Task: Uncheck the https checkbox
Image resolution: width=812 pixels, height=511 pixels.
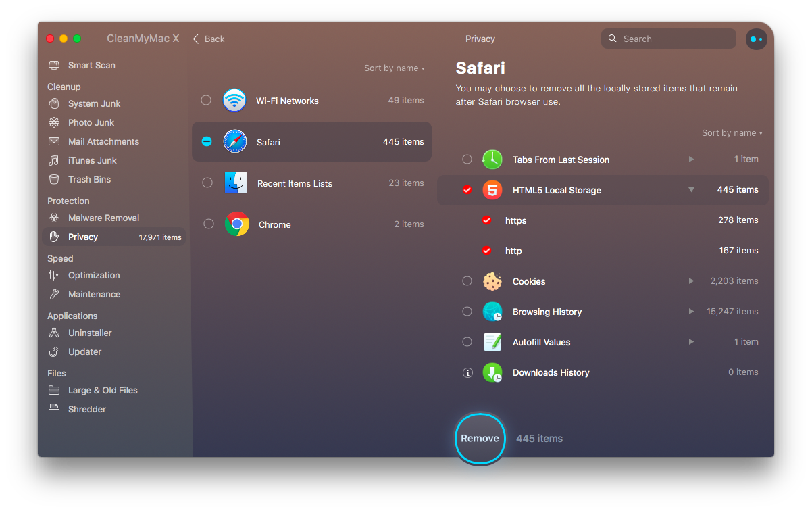Action: [x=486, y=220]
